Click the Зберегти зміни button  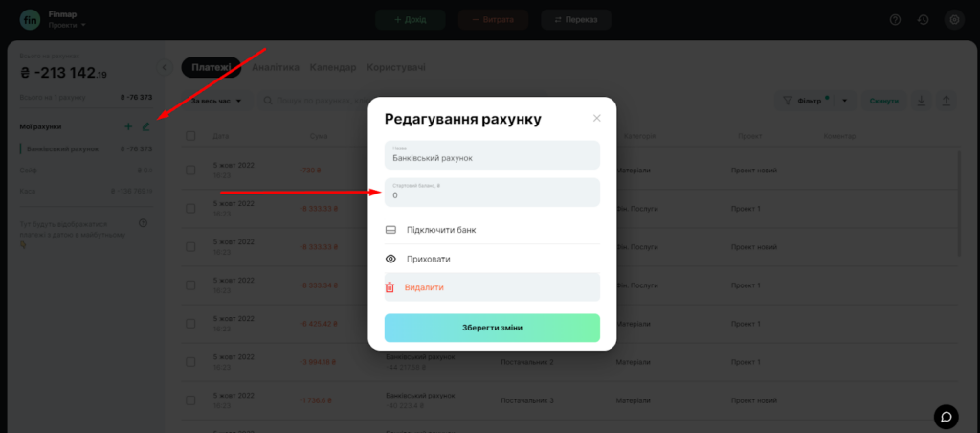tap(492, 328)
